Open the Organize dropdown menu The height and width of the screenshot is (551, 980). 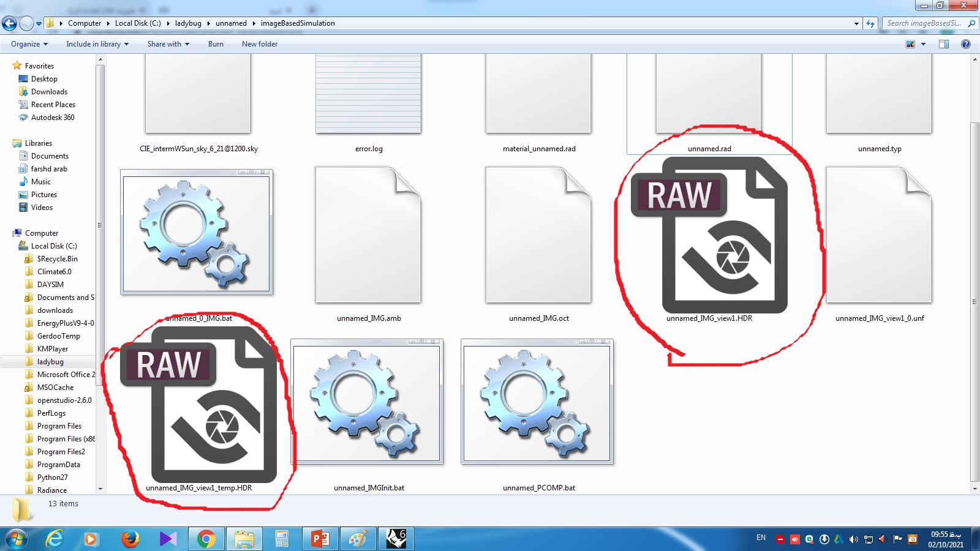coord(29,44)
